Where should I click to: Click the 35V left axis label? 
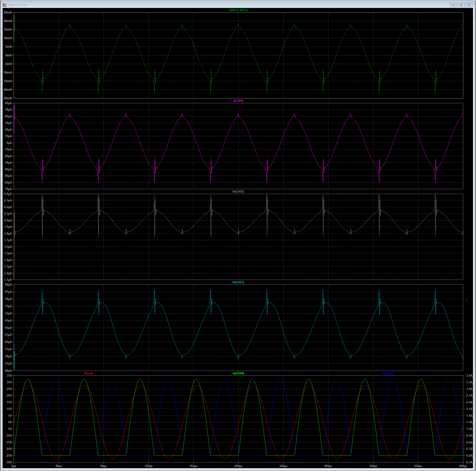(x=9, y=376)
